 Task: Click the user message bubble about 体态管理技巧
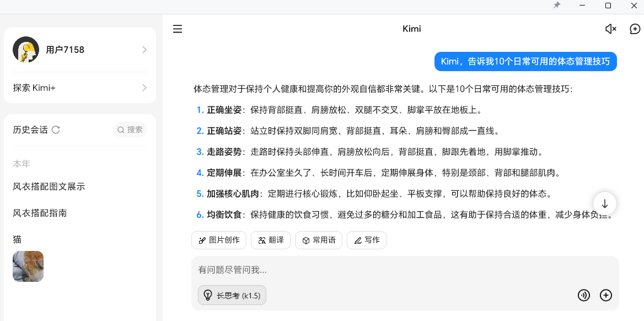point(525,62)
